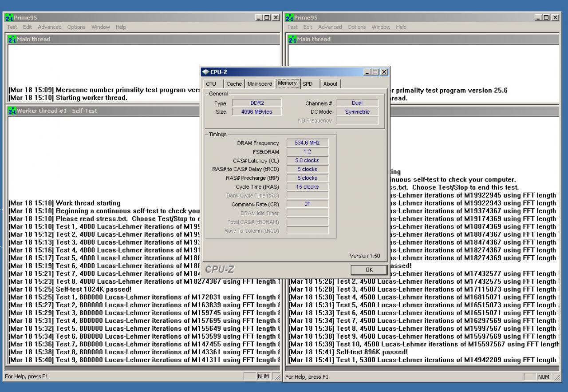The image size is (568, 392).
Task: Switch to the CPU tab in CPU-Z
Action: click(x=211, y=84)
